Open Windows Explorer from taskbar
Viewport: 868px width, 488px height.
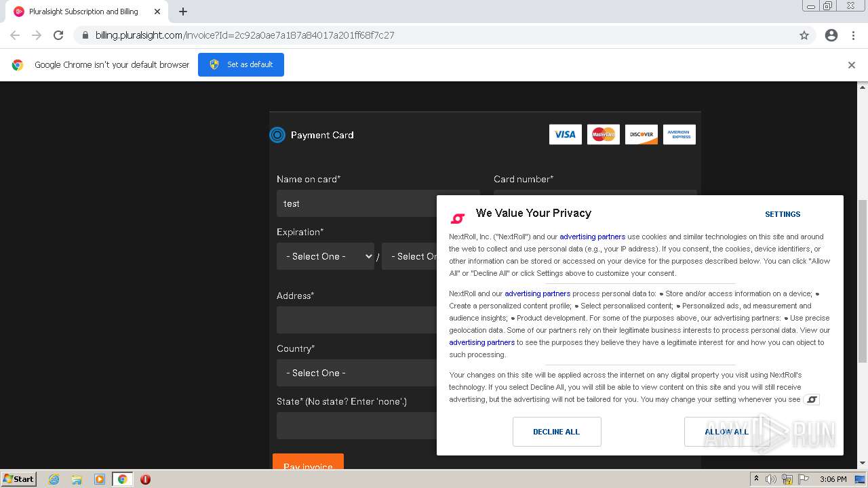coord(77,479)
